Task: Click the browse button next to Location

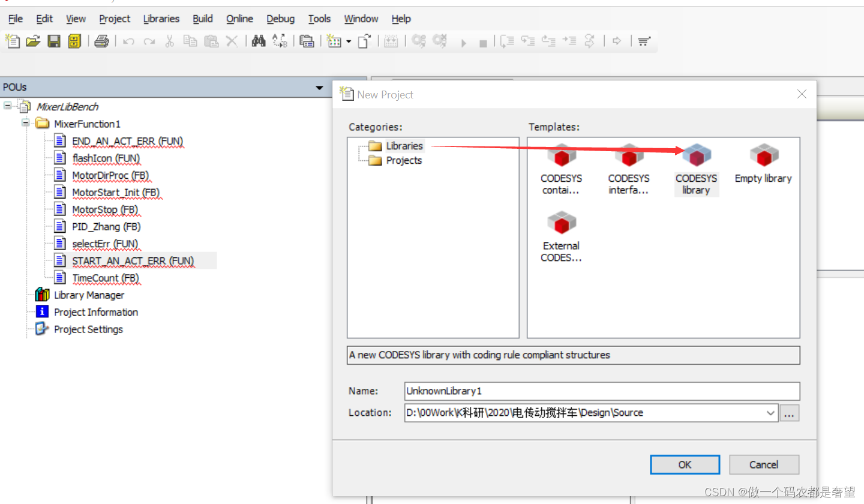Action: (790, 413)
